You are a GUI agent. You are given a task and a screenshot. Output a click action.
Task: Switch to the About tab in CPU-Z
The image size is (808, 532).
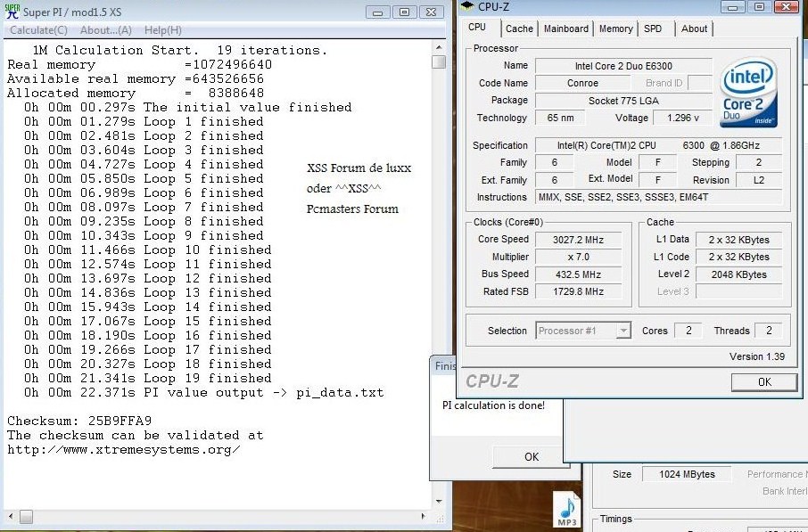pyautogui.click(x=694, y=29)
